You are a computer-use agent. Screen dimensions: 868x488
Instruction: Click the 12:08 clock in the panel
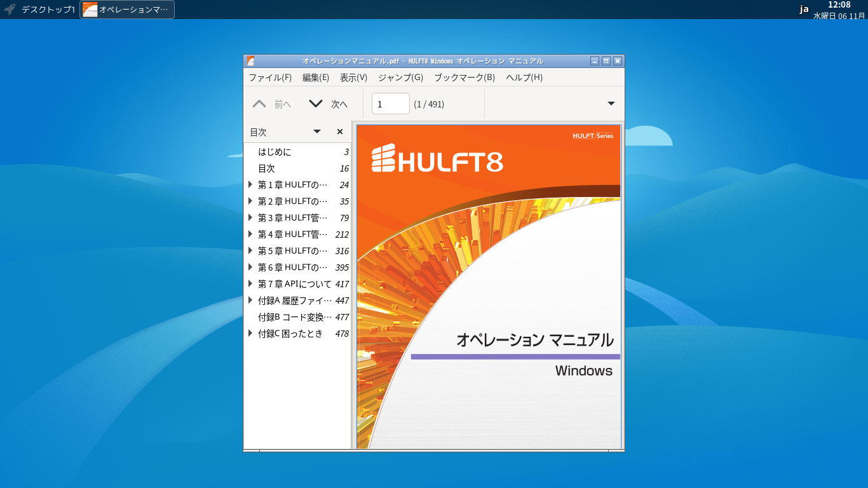tap(839, 5)
